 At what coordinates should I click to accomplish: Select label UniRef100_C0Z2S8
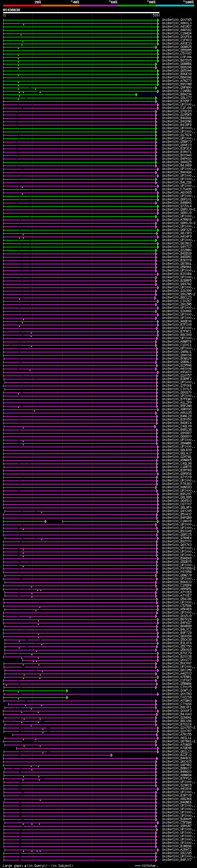pyautogui.click(x=177, y=697)
